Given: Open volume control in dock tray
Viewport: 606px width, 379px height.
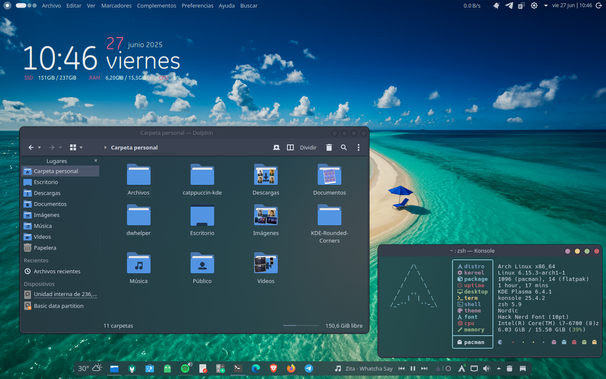Looking at the screenshot, I should click(487, 369).
